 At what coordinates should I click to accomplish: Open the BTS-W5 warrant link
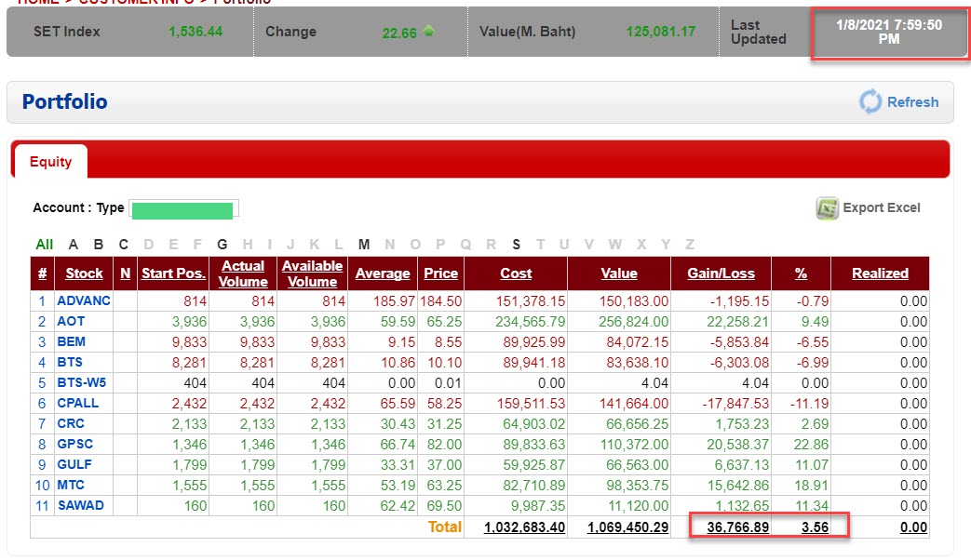pos(81,382)
